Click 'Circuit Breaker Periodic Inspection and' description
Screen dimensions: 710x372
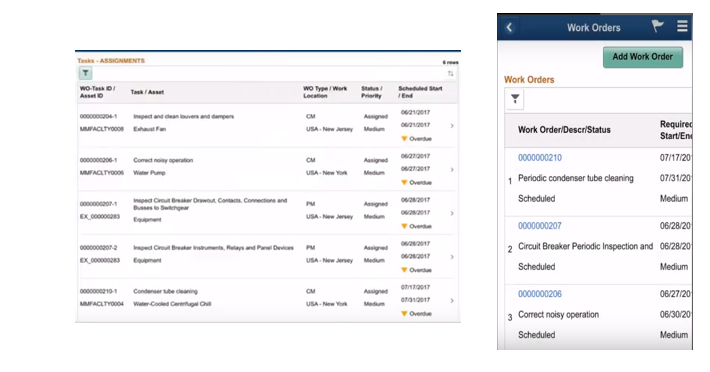(x=585, y=246)
